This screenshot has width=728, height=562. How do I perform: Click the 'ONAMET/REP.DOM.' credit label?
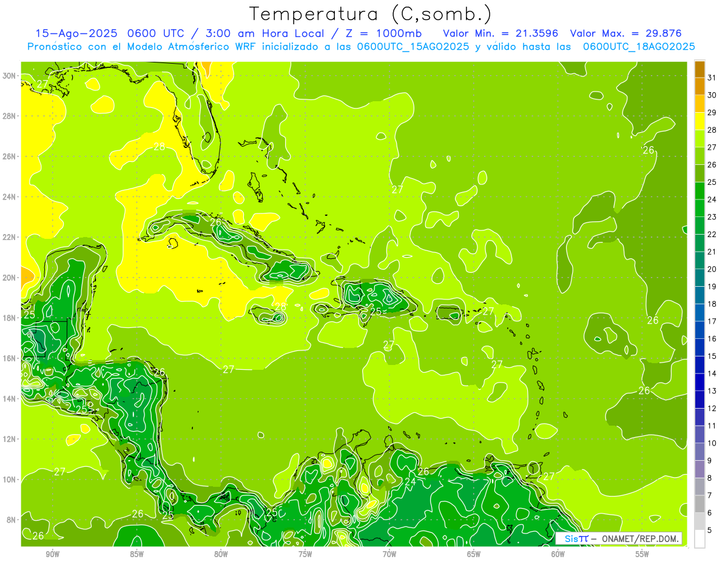coord(641,538)
